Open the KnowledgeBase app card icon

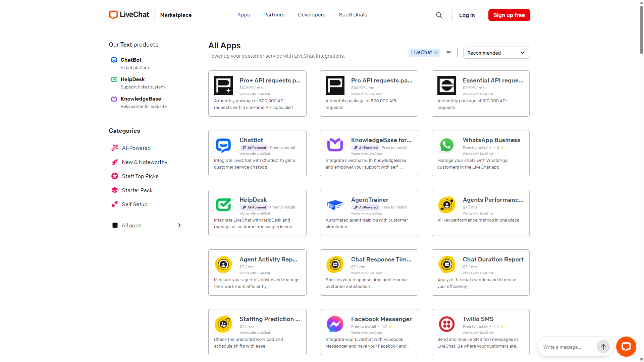(335, 145)
